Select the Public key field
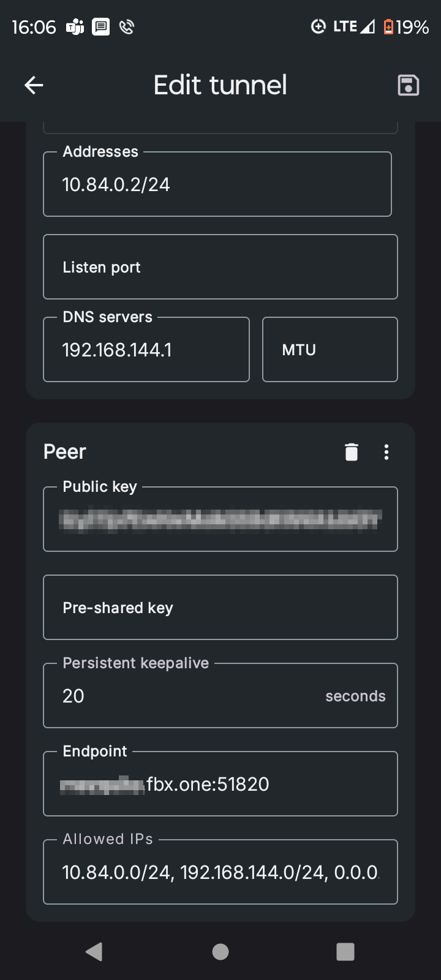Screen dimensions: 441x980 pyautogui.click(x=221, y=519)
